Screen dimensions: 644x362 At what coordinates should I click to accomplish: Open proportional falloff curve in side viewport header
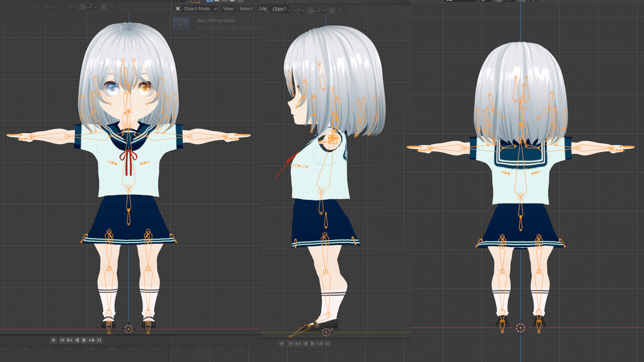340,10
